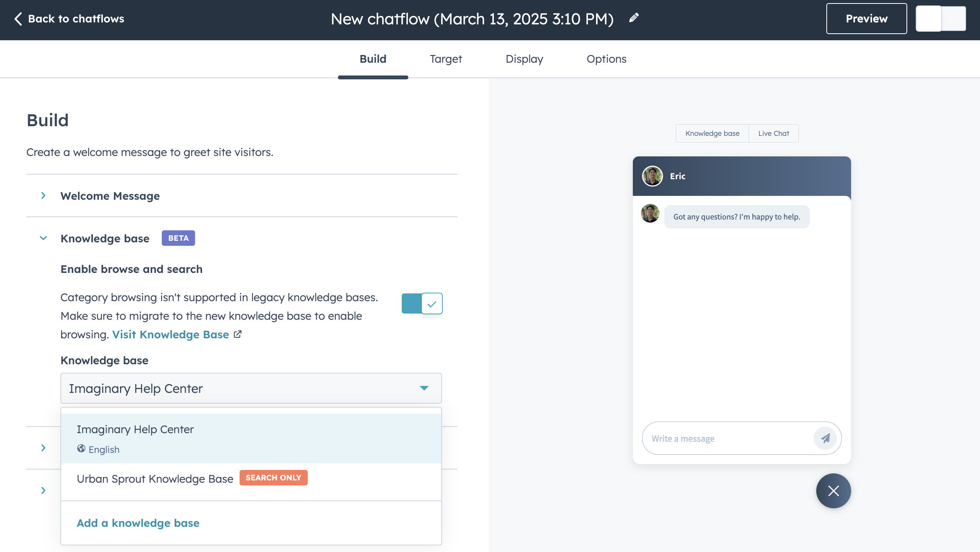
Task: Click the Eric name in chat header
Action: click(678, 176)
